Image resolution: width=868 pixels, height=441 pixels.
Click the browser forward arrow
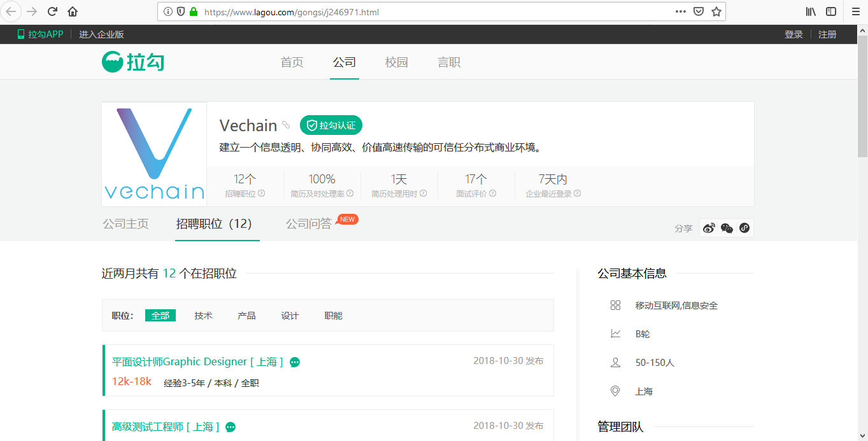coord(32,11)
